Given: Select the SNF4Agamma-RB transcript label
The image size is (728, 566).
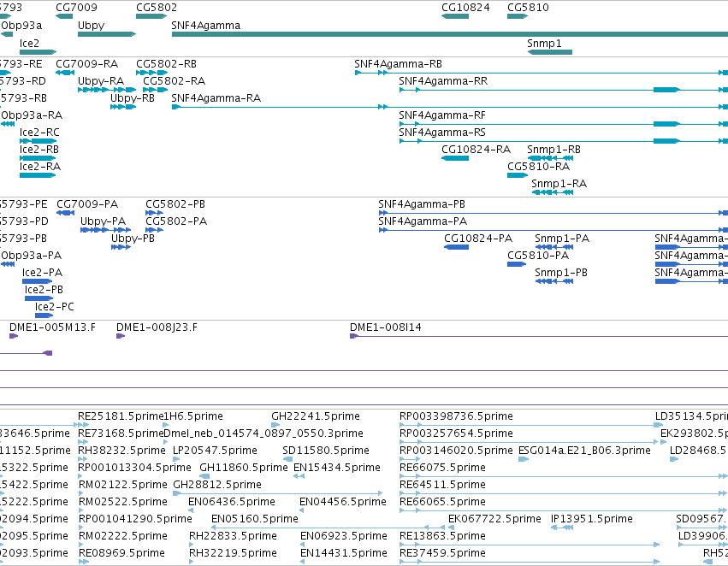Looking at the screenshot, I should [x=398, y=64].
